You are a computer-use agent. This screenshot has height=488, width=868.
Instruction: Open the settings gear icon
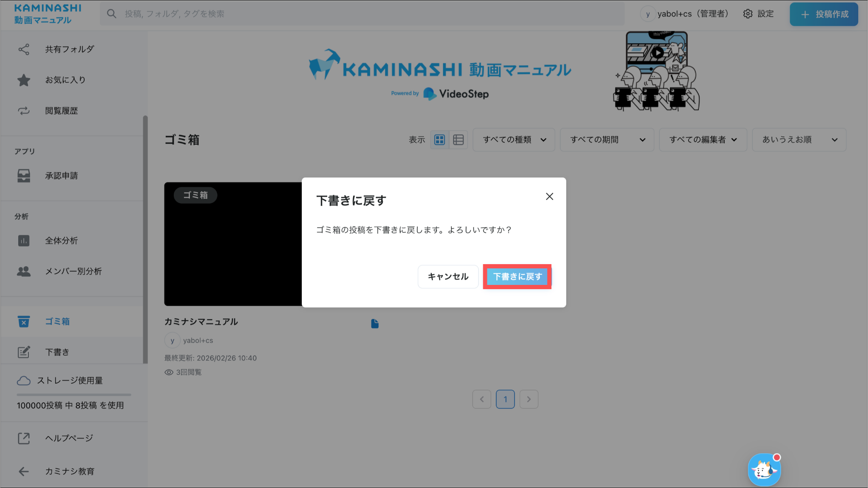(x=748, y=14)
